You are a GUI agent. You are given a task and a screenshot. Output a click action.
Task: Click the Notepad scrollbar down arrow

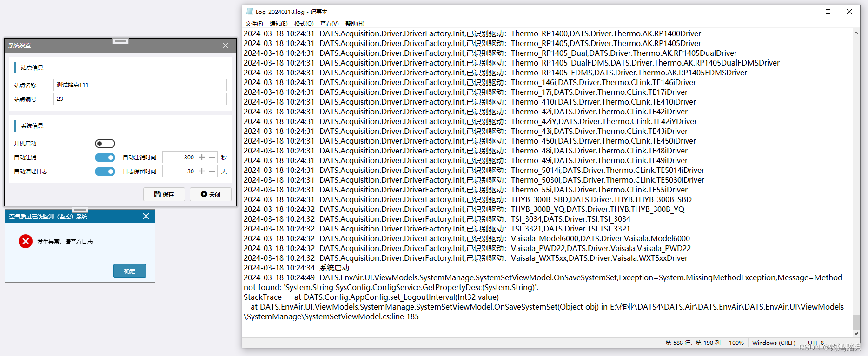point(856,333)
